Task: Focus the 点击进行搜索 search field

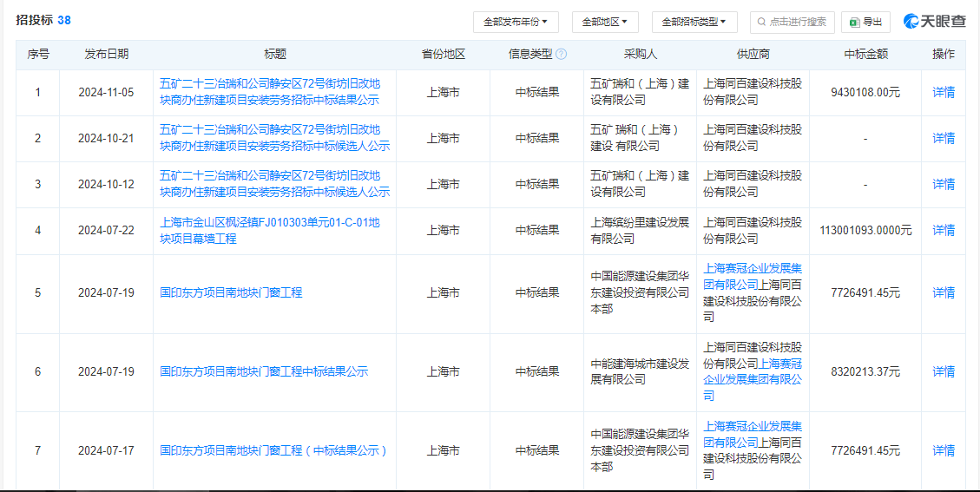Action: pos(792,22)
